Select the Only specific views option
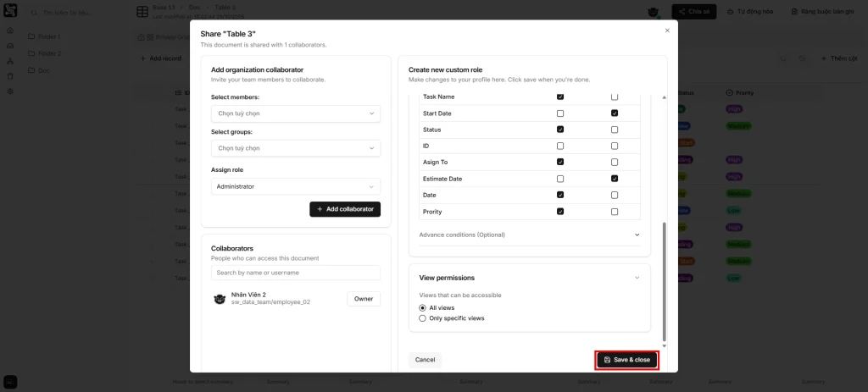Screen dimensions: 868x392 coord(423,318)
